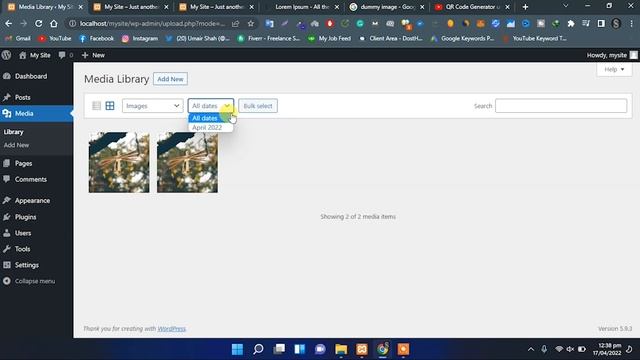This screenshot has width=640, height=360.
Task: Open Howdy, mysite account menu
Action: pos(612,55)
